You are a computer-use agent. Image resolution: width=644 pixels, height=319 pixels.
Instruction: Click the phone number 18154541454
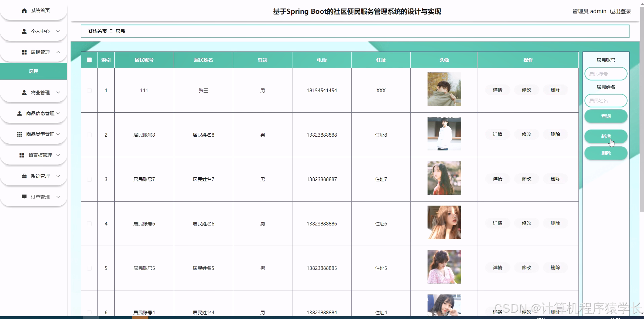click(x=322, y=91)
